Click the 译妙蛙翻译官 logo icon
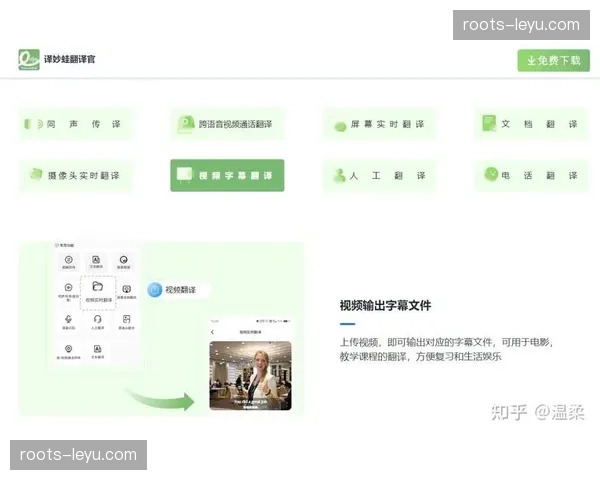This screenshot has height=480, width=600. (x=29, y=59)
